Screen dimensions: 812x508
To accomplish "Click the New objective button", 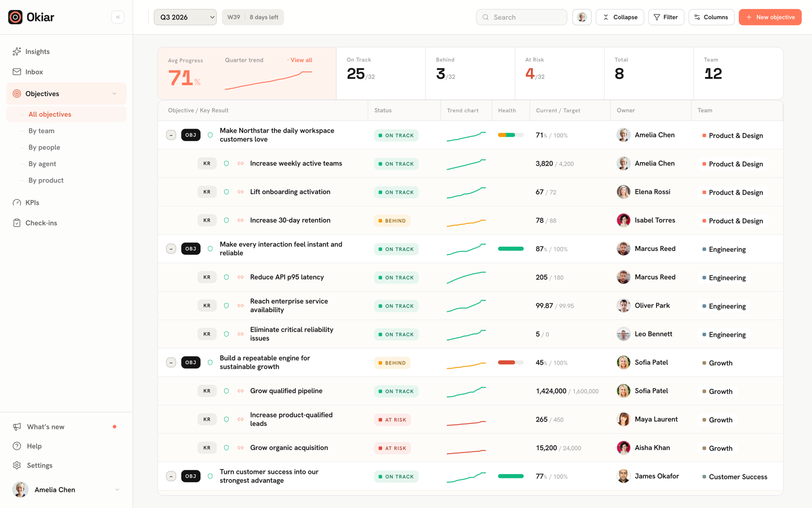I will point(770,17).
